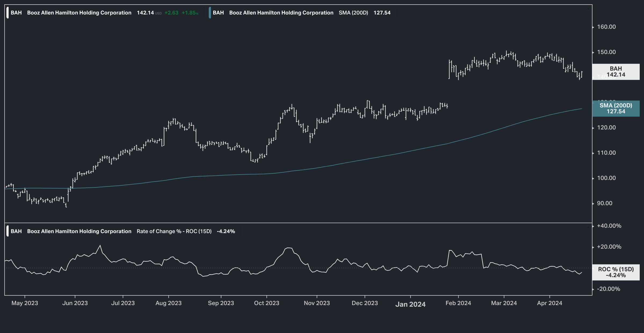
Task: Click the -4.24% ROC legend value
Action: [x=226, y=231]
